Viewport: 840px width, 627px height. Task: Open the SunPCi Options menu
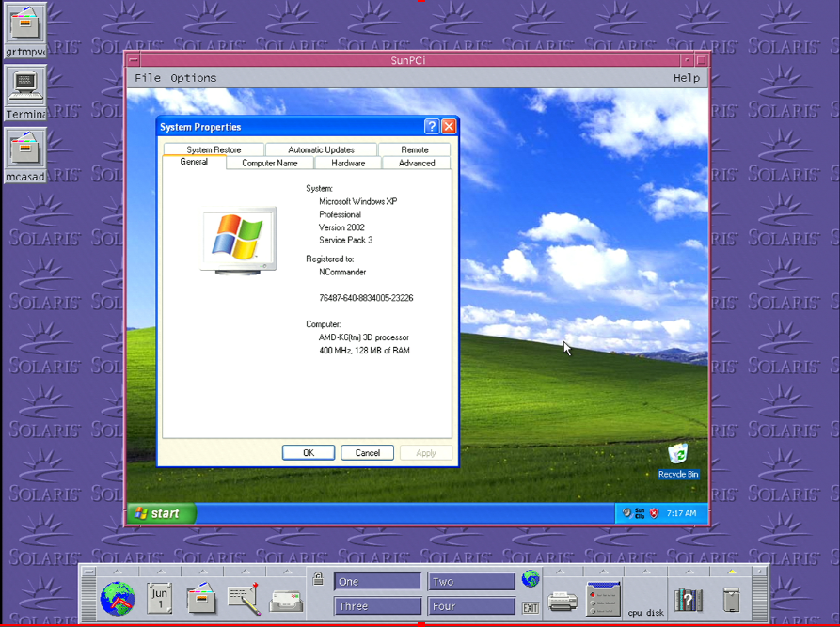tap(193, 78)
